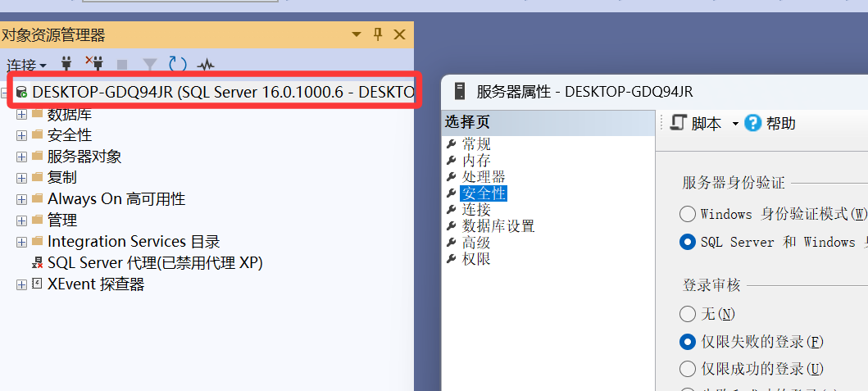Open the 数据库设置 page in 服务器属性
The width and height of the screenshot is (868, 391).
coord(498,226)
